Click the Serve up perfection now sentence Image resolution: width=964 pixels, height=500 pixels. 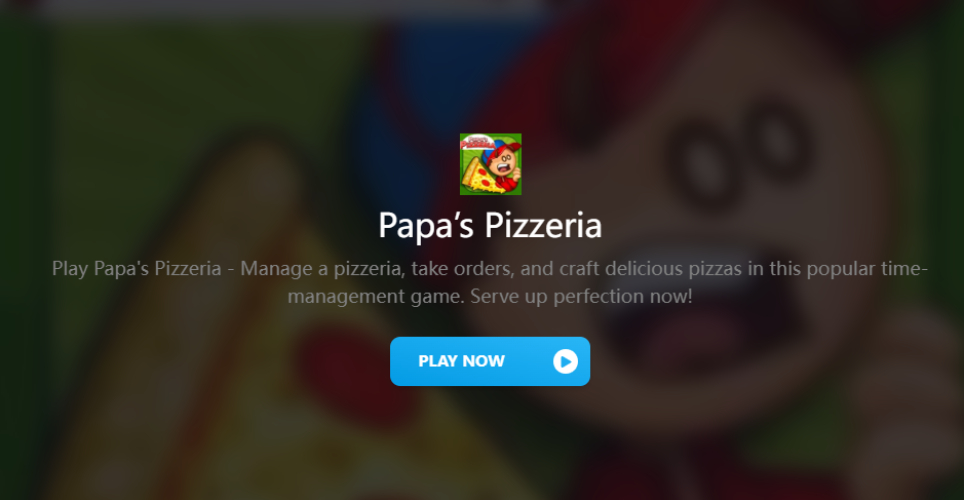[x=581, y=296]
